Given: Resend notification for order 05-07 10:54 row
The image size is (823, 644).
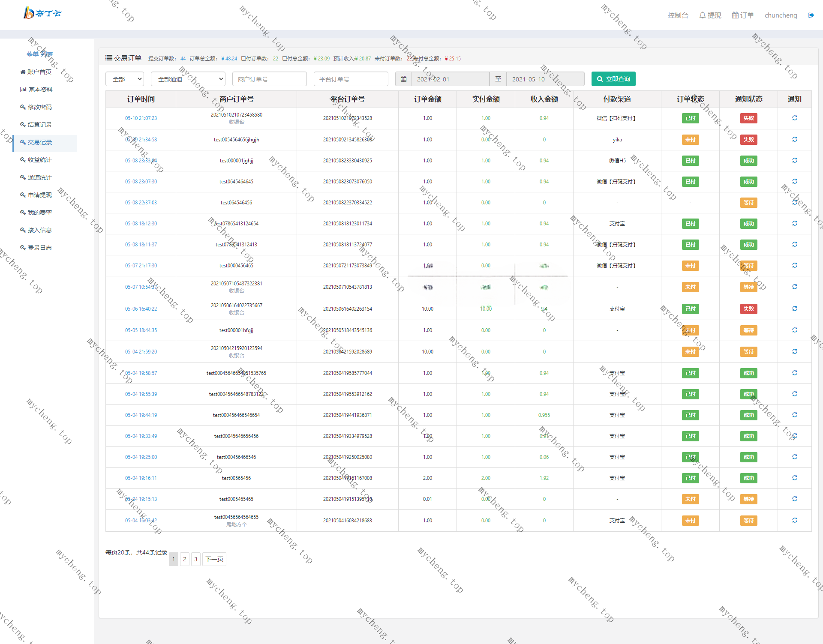Looking at the screenshot, I should [x=794, y=287].
